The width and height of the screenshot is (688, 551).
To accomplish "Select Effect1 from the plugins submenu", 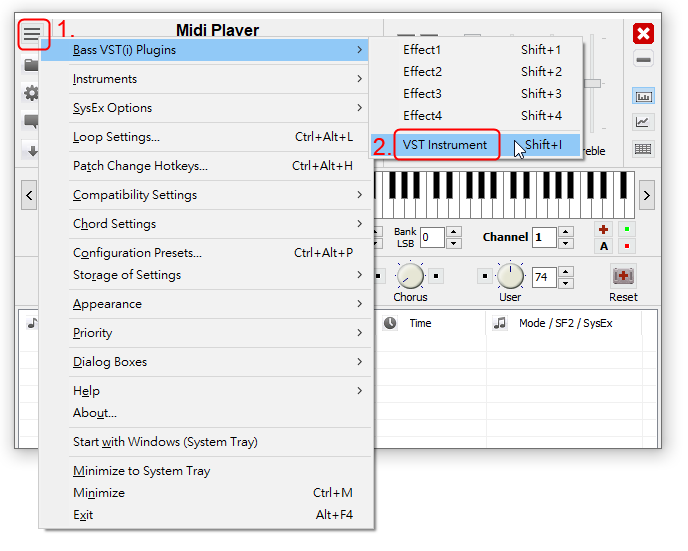I will (476, 50).
